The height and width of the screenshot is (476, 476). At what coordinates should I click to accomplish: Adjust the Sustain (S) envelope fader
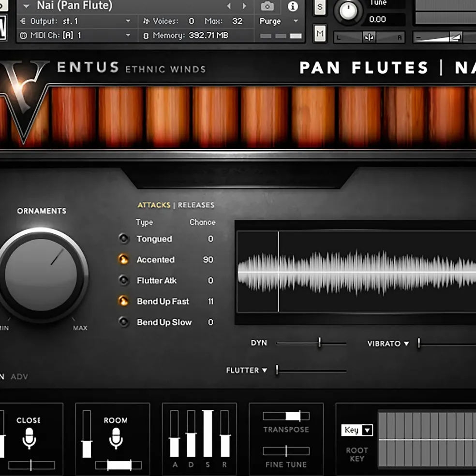pyautogui.click(x=208, y=433)
